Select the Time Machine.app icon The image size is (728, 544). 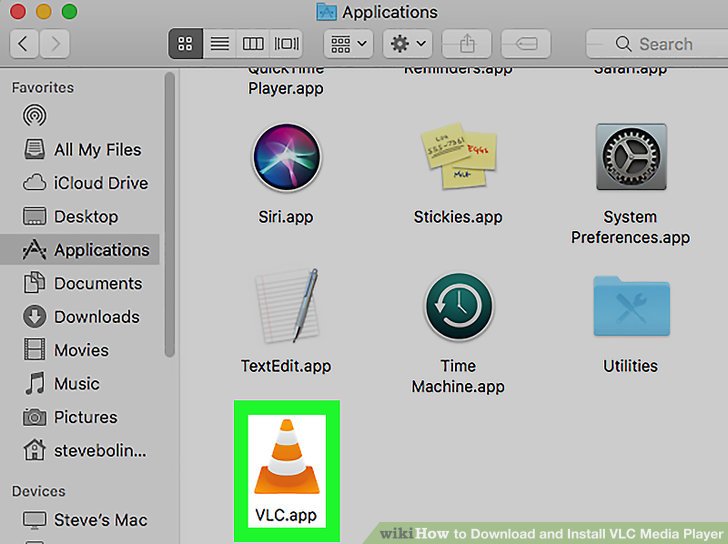459,306
